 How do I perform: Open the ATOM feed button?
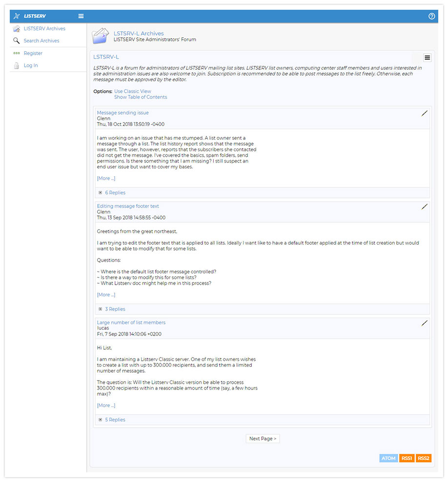click(388, 458)
